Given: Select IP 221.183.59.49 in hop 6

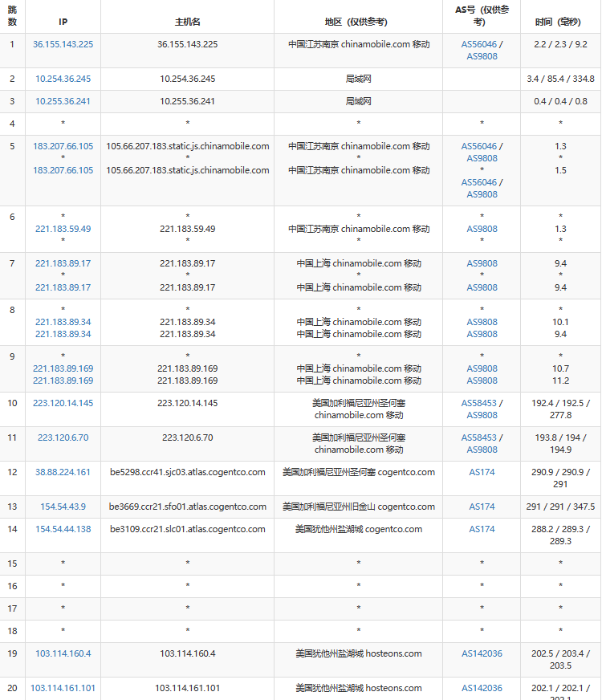Looking at the screenshot, I should [63, 229].
